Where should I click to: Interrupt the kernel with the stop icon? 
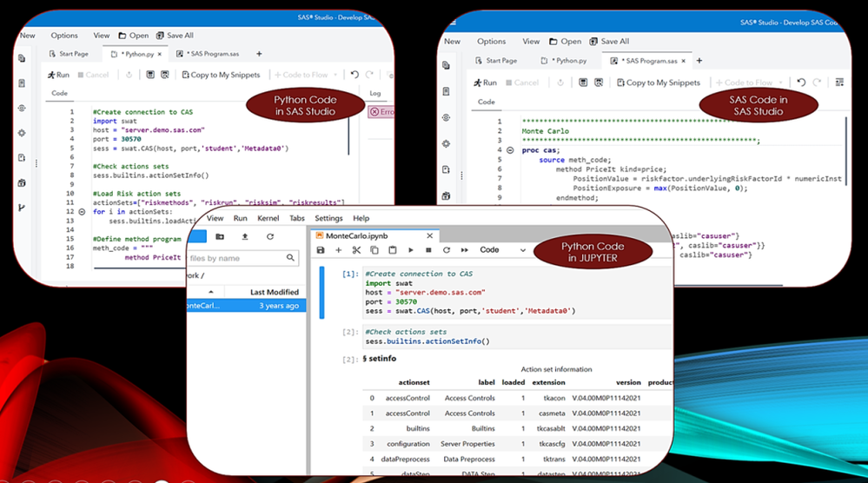click(x=428, y=250)
